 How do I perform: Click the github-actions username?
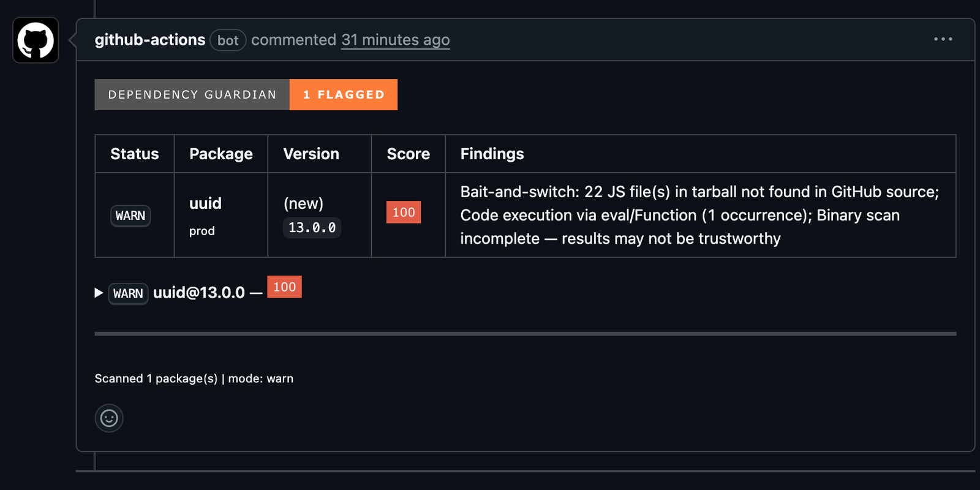click(150, 40)
